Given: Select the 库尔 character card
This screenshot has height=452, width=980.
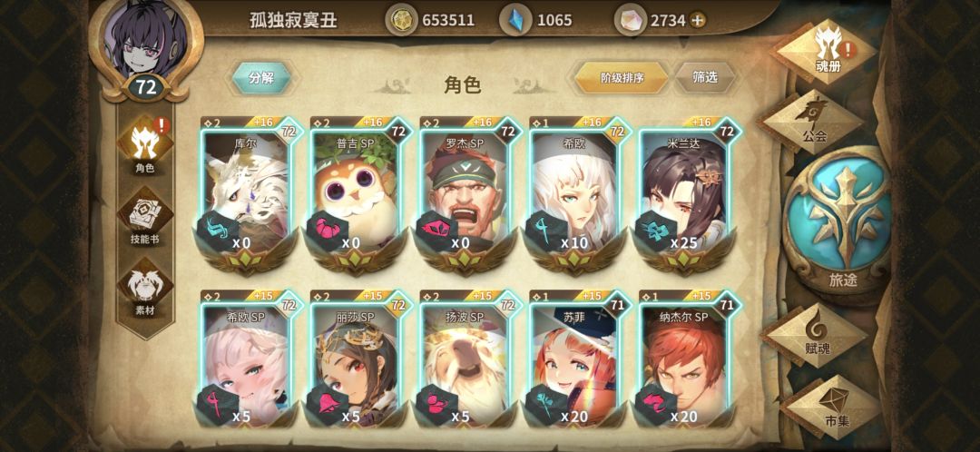Looking at the screenshot, I should [x=247, y=195].
